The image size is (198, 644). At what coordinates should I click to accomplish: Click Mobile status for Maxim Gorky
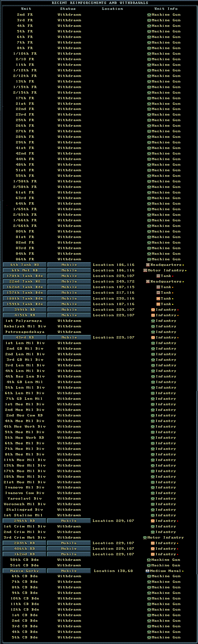coord(69,571)
